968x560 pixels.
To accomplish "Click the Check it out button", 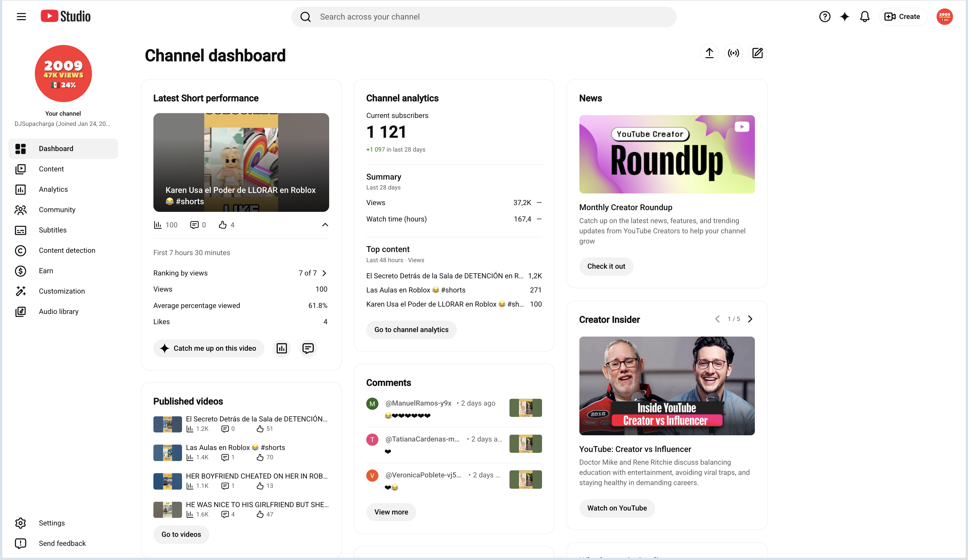I will coord(606,266).
